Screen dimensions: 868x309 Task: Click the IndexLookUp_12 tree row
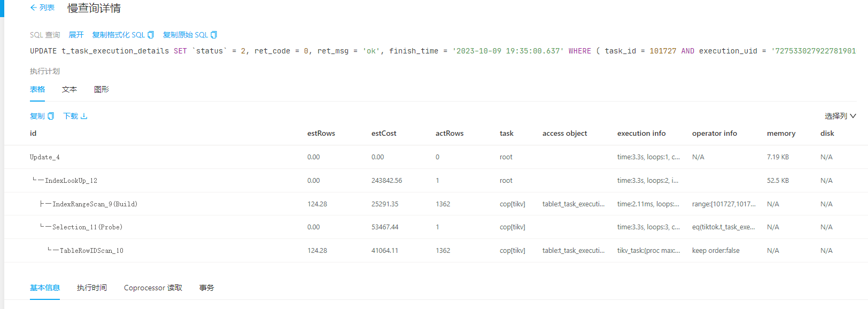(436, 181)
